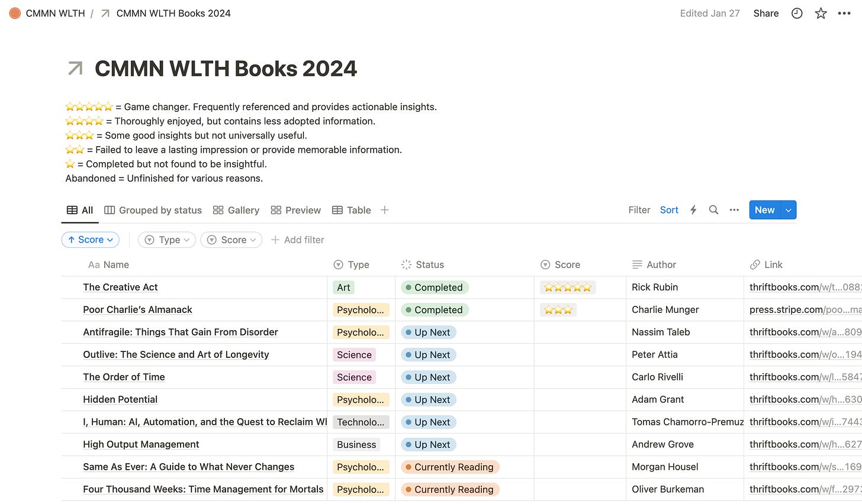This screenshot has height=504, width=862.
Task: Click the CMMN WLTH Books 2024 breadcrumb
Action: [173, 13]
